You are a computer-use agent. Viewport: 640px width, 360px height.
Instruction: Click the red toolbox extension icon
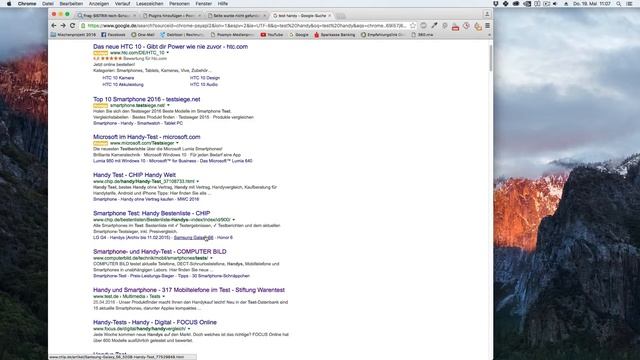point(456,27)
